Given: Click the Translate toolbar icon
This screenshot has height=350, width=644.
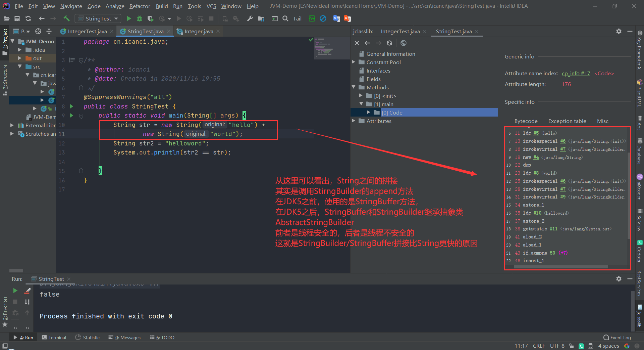Looking at the screenshot, I should point(336,18).
